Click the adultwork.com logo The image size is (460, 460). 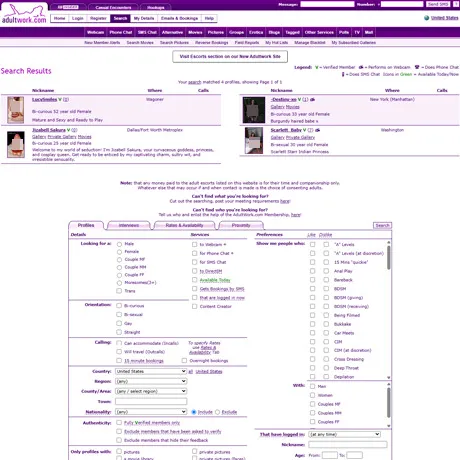pos(24,14)
